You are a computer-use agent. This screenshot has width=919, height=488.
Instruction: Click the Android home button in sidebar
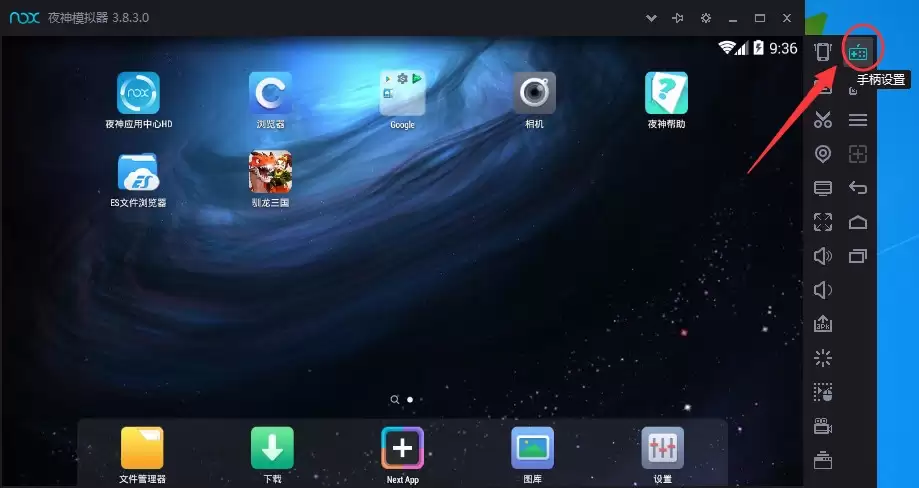tap(858, 222)
